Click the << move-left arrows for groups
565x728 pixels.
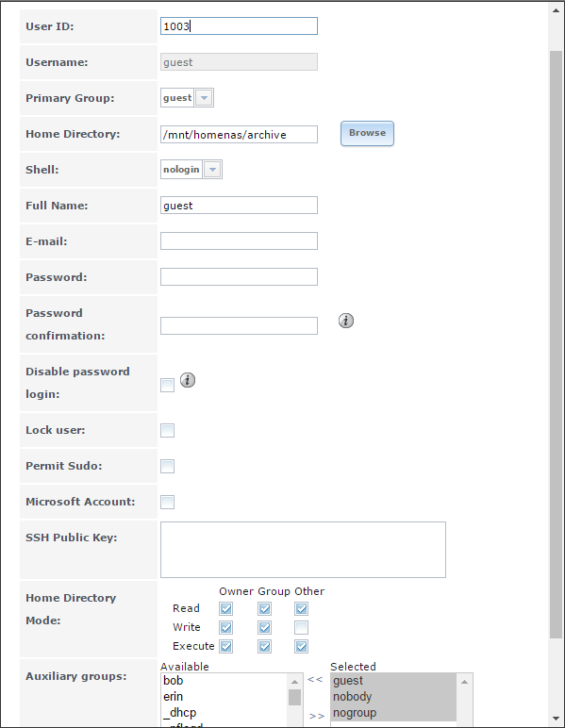(315, 679)
